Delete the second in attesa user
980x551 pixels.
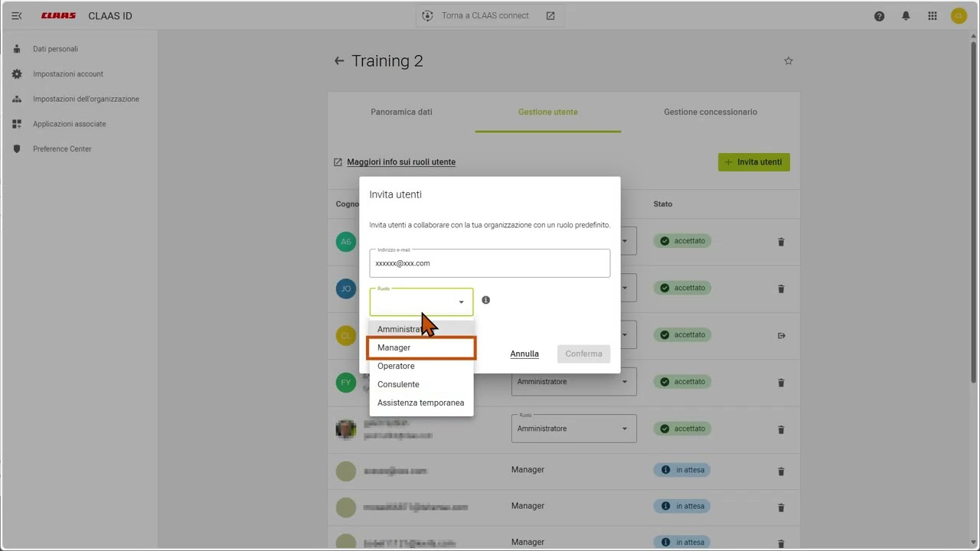[781, 507]
